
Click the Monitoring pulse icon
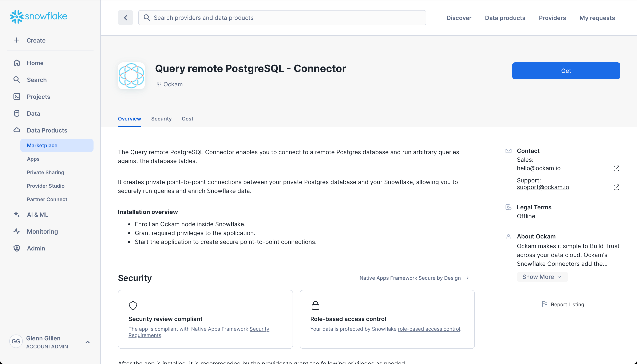coord(17,231)
